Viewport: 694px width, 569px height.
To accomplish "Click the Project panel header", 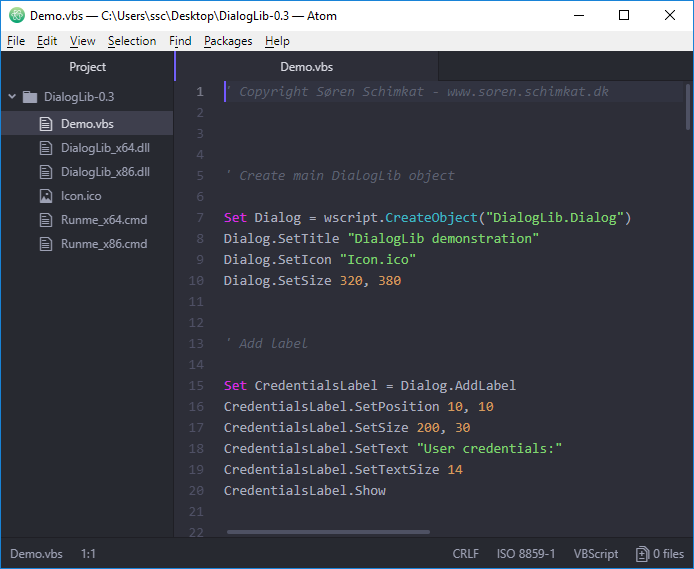I will click(87, 67).
